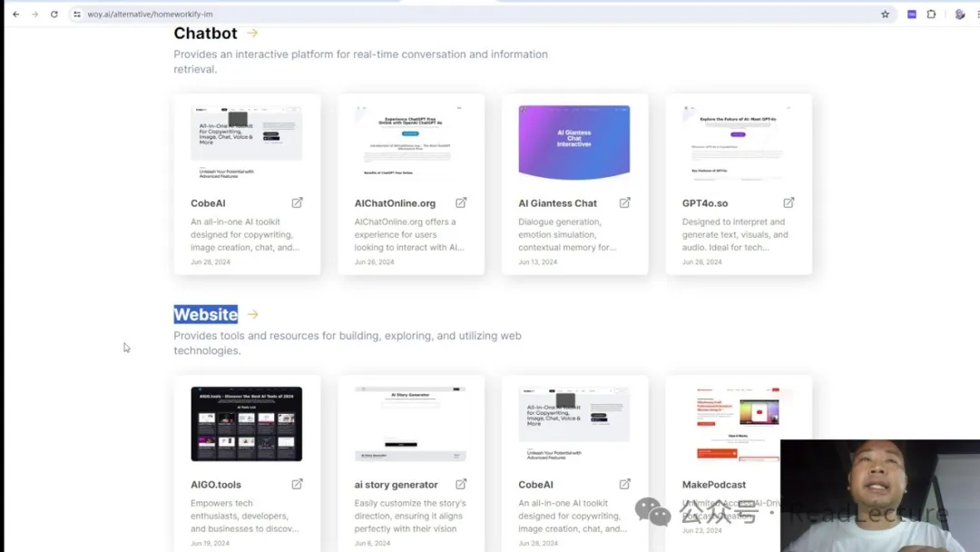Screen dimensions: 980x552
Task: Reload the page with the refresh icon
Action: pos(54,15)
